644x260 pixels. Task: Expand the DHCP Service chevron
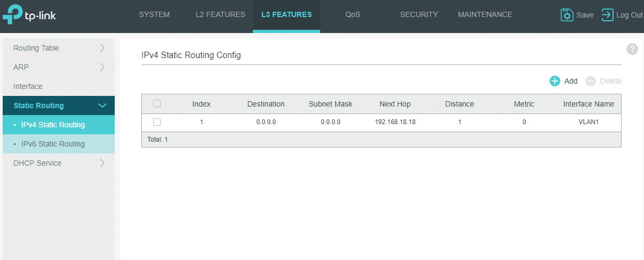pyautogui.click(x=102, y=163)
